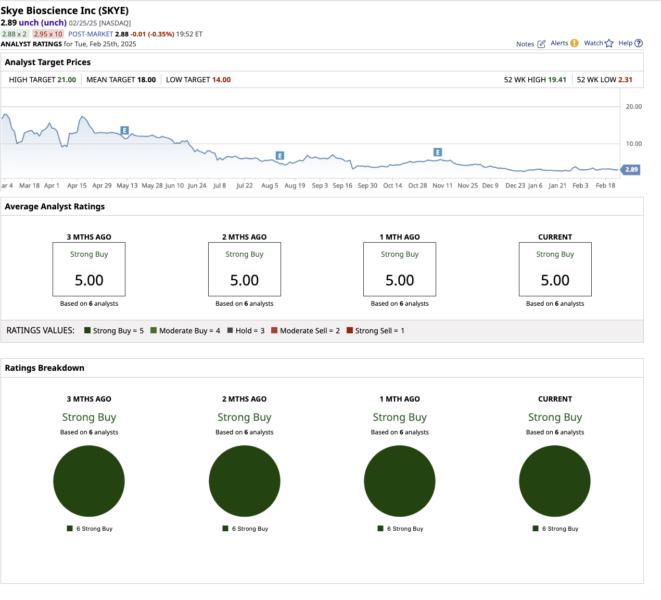This screenshot has height=600, width=661.
Task: Click the Sep 16 date label on chart
Action: coord(342,186)
